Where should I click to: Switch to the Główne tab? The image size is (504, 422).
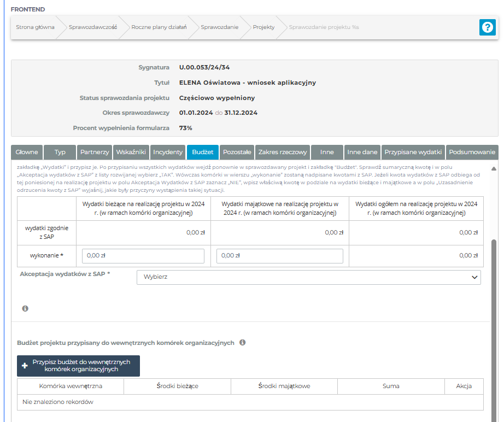point(27,152)
